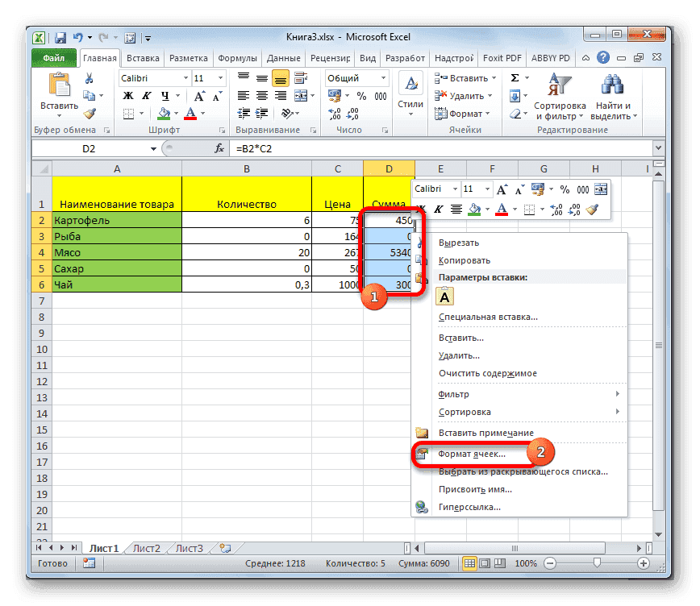
Task: Insert a function with the fx icon
Action: [220, 148]
